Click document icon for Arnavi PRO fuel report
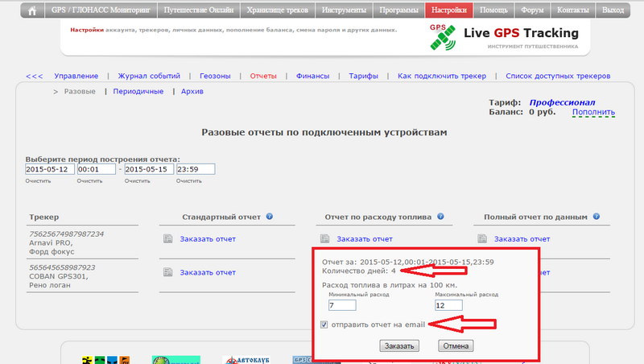 pos(324,239)
